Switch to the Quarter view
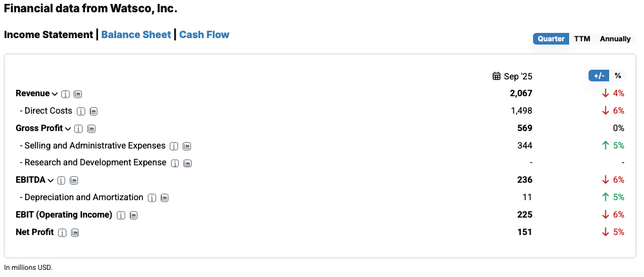Image resolution: width=644 pixels, height=277 pixels. (551, 39)
